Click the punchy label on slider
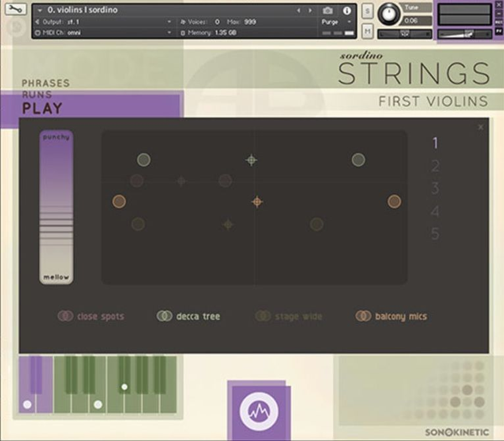Image resolution: width=504 pixels, height=441 pixels. [56, 137]
